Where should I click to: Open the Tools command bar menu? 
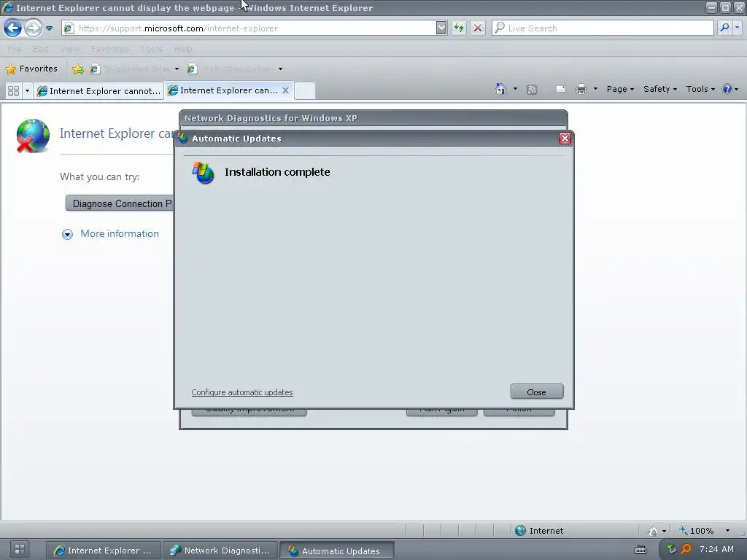pos(700,89)
